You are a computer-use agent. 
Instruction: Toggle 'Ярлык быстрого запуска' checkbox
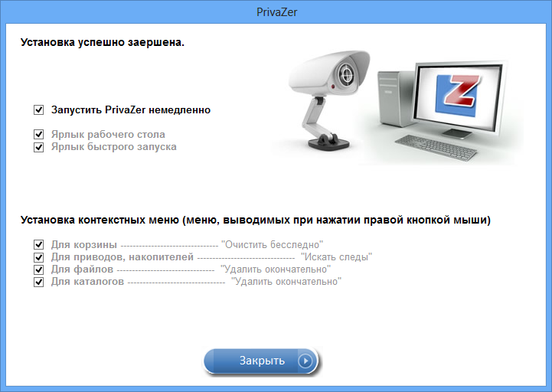tap(39, 147)
